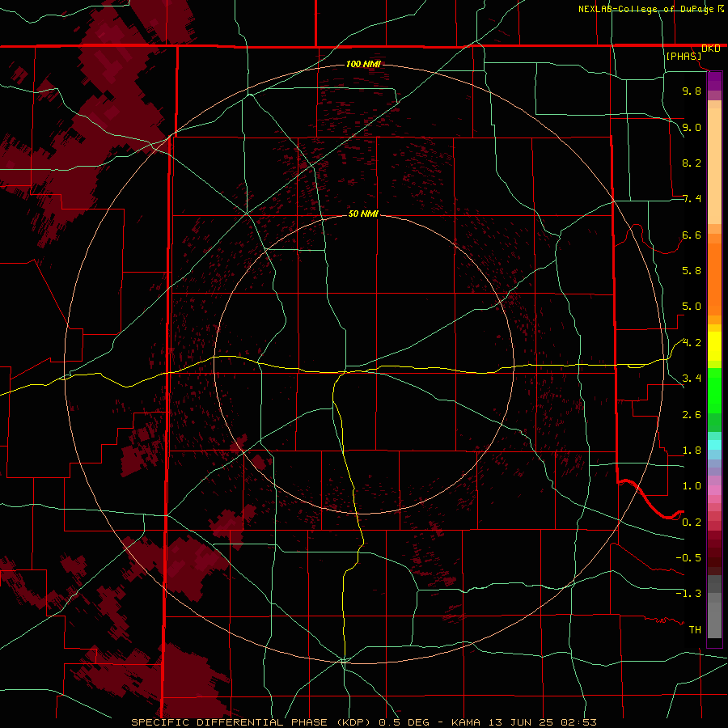Viewport: 728px width, 728px height.
Task: Click the NEXLAB-College of DuPage credit text
Action: pyautogui.click(x=646, y=9)
